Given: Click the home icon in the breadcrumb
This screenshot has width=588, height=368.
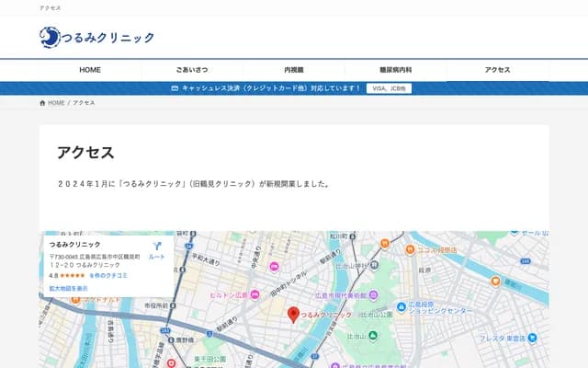Looking at the screenshot, I should (x=42, y=103).
